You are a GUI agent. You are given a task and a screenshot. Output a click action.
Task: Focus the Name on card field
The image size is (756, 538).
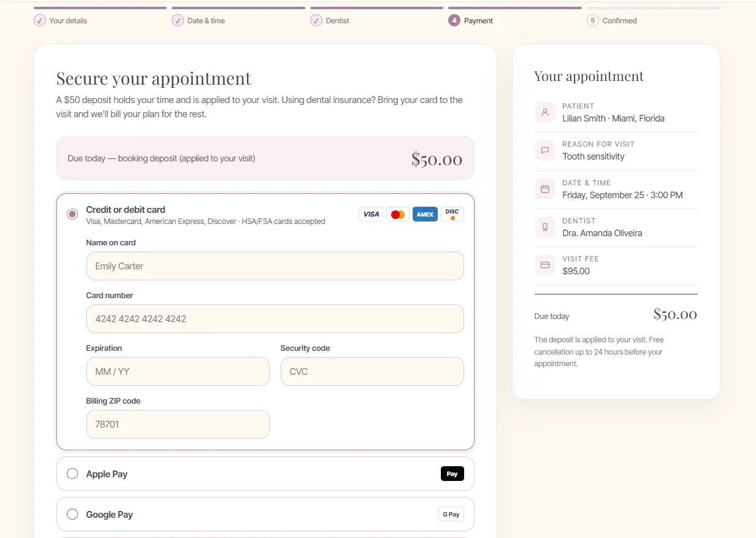pos(275,266)
